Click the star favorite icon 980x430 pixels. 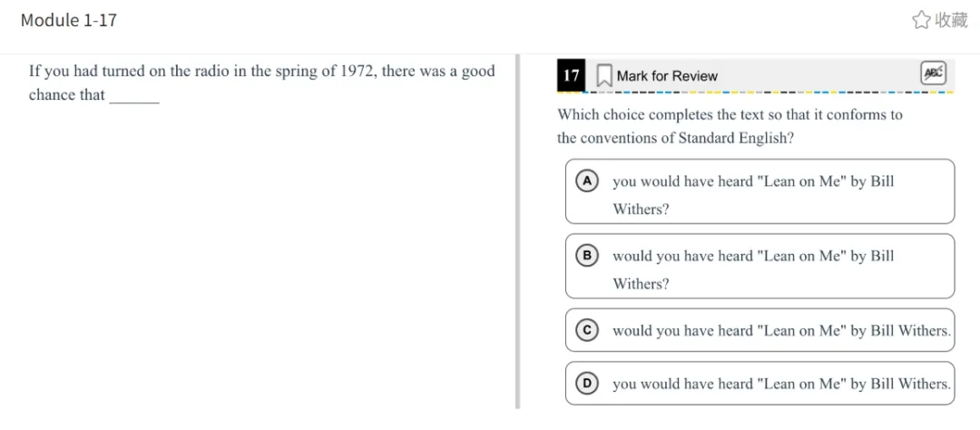pyautogui.click(x=921, y=20)
